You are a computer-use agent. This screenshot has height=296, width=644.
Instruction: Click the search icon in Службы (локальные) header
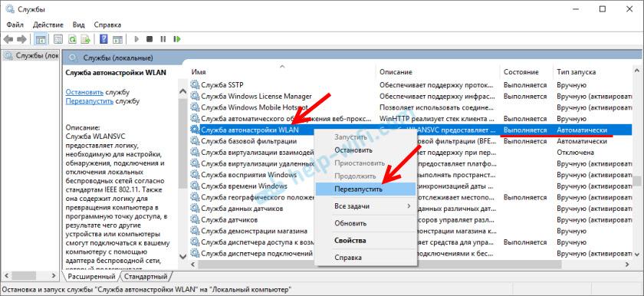coord(73,58)
